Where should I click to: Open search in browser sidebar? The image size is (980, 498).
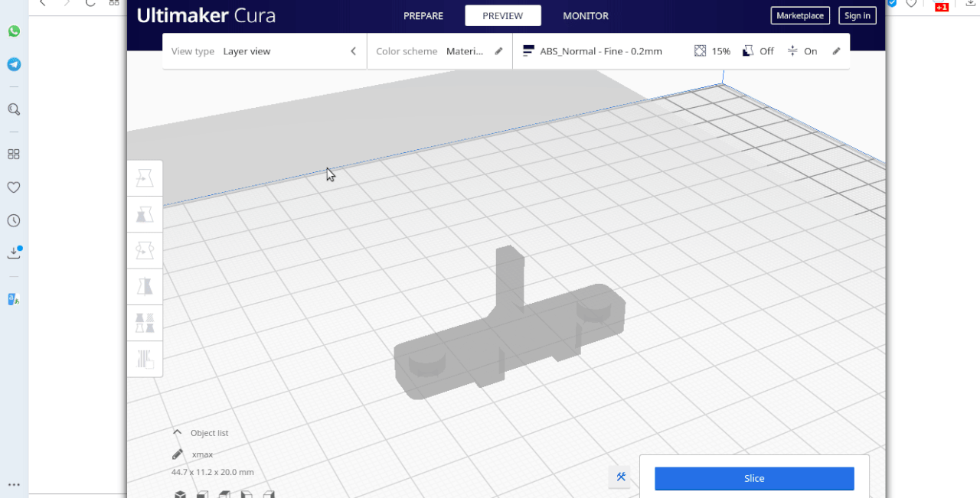pyautogui.click(x=14, y=109)
